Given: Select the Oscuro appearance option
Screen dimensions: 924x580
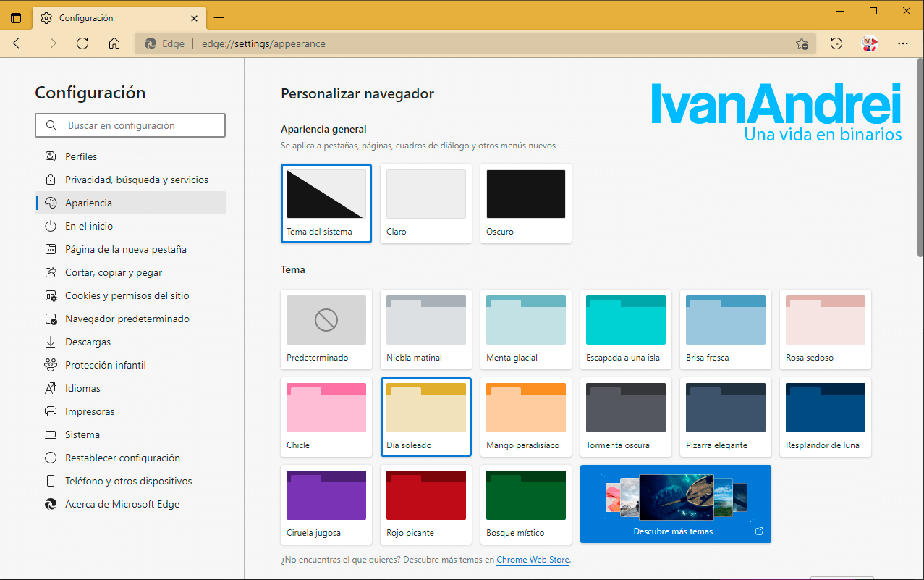Looking at the screenshot, I should coord(526,203).
